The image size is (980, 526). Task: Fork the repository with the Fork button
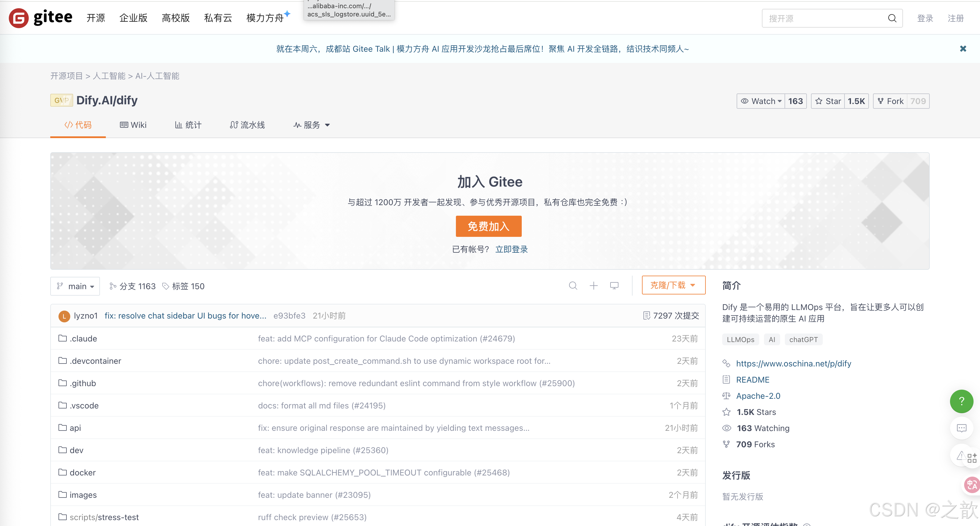890,101
